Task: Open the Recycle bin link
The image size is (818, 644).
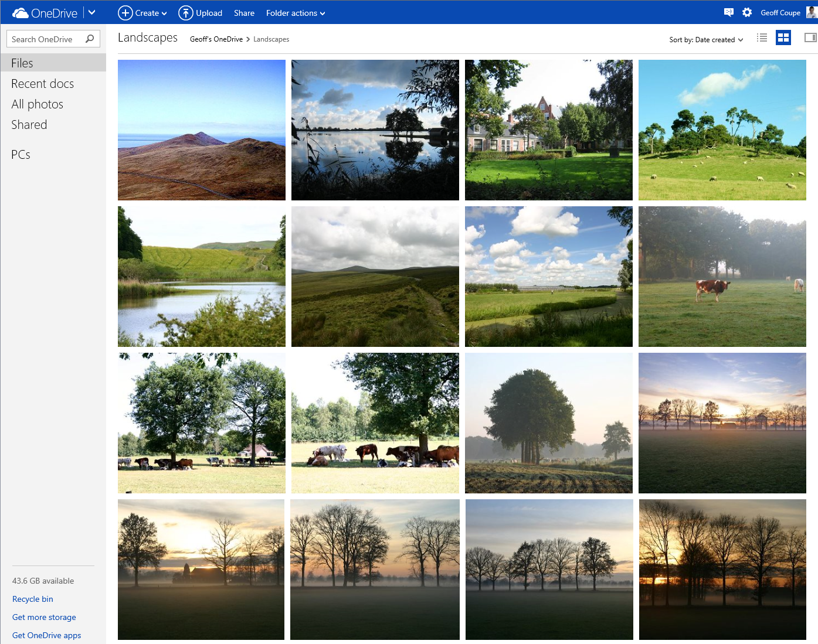Action: pos(33,599)
